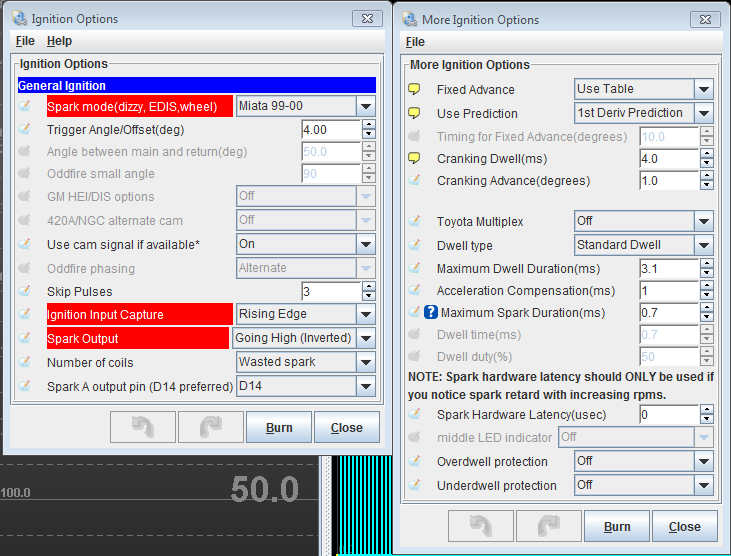Click the tooltip bubble icon next to Use Prediction
Viewport: 731px width, 556px height.
(x=415, y=113)
